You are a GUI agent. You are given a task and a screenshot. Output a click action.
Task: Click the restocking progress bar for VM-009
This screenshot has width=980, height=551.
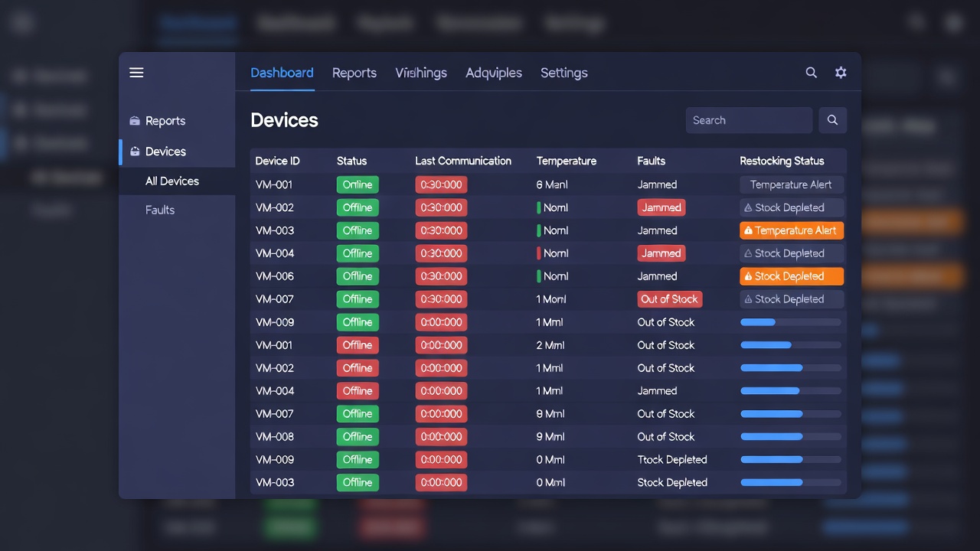point(790,321)
